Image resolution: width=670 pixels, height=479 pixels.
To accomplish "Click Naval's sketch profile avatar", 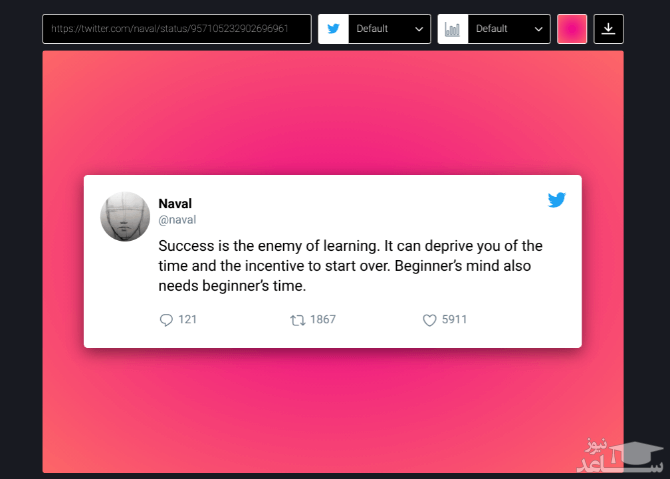I will tap(125, 217).
